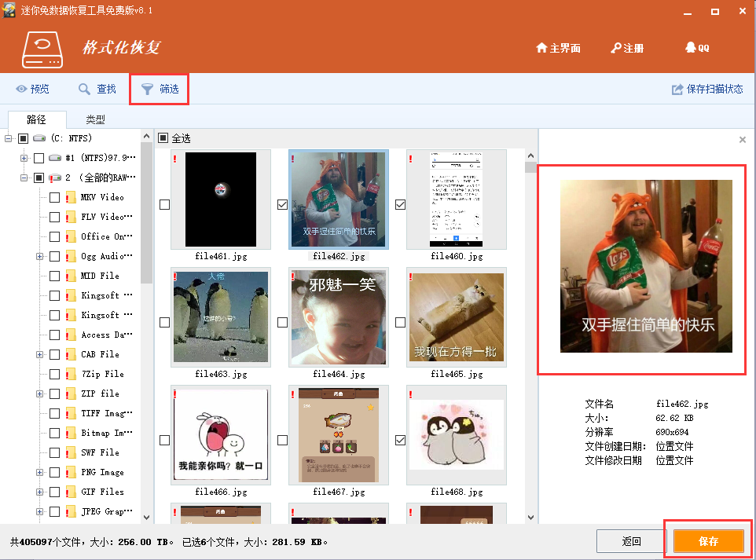Tick the MKV Video folder checkbox
756x560 pixels.
pyautogui.click(x=55, y=198)
